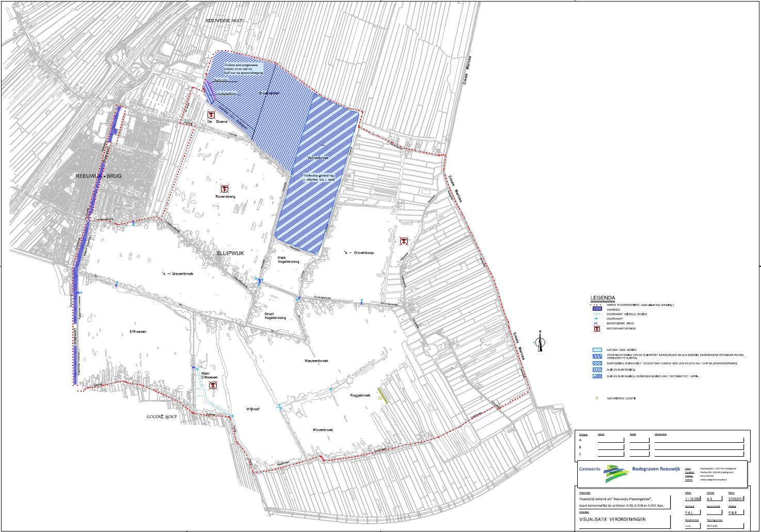761x532 pixels.
Task: Select the REEUWIJK - BRUG place label
Action: coord(98,176)
